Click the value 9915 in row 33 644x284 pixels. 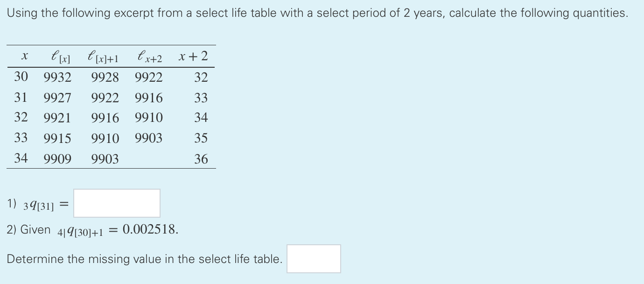[x=58, y=138]
